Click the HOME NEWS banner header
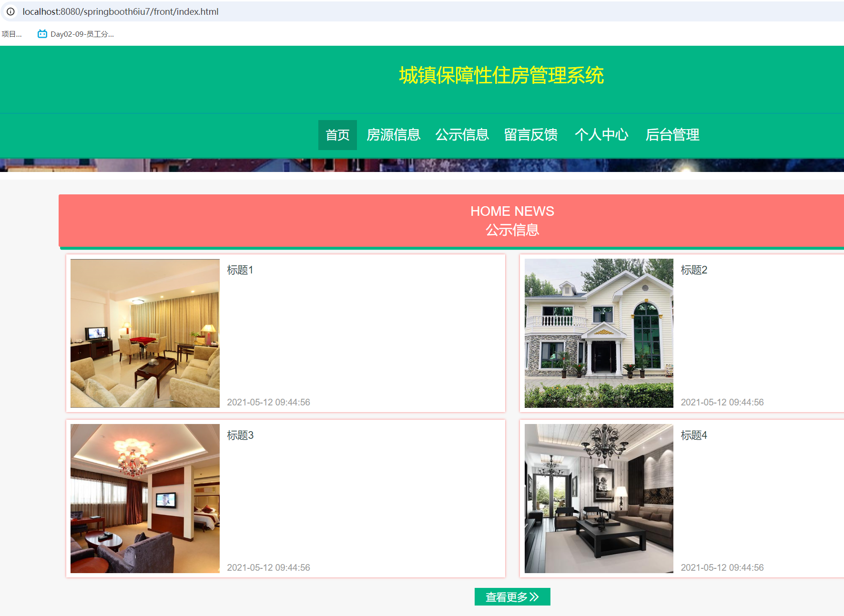844x616 pixels. 512,211
